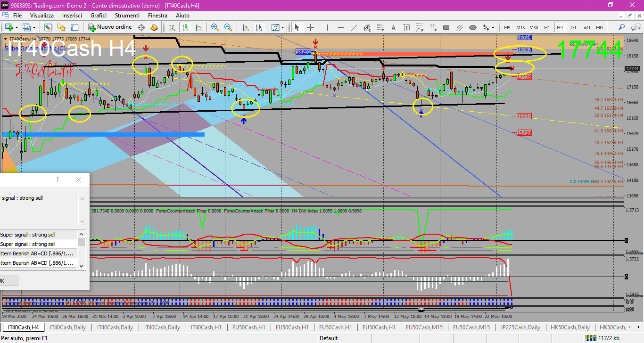
Task: Open the Strumenti menu
Action: point(127,16)
